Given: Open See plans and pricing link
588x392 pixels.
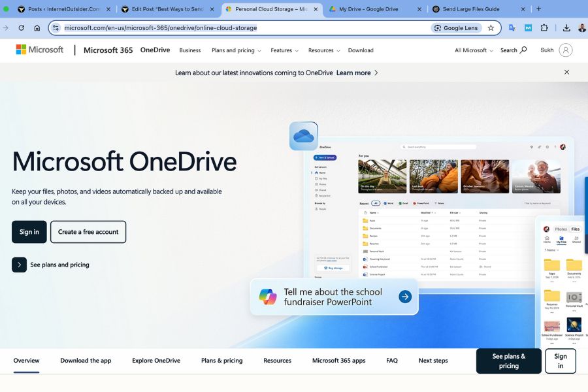Looking at the screenshot, I should click(59, 265).
